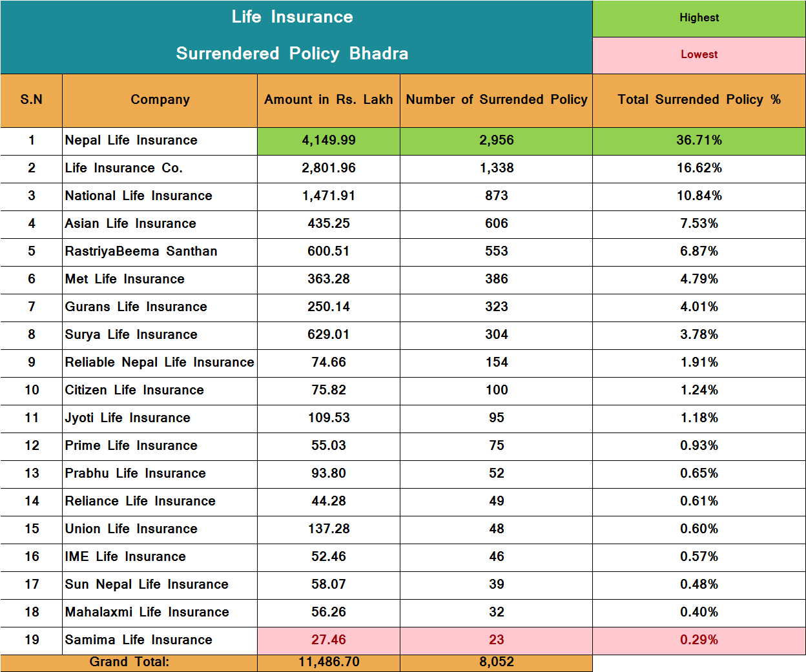Image resolution: width=806 pixels, height=672 pixels.
Task: Select the Company column header
Action: click(160, 100)
